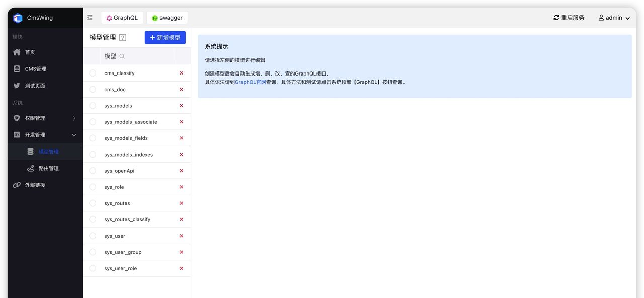
Task: Delete sys_routes_classify with its red X
Action: click(182, 219)
